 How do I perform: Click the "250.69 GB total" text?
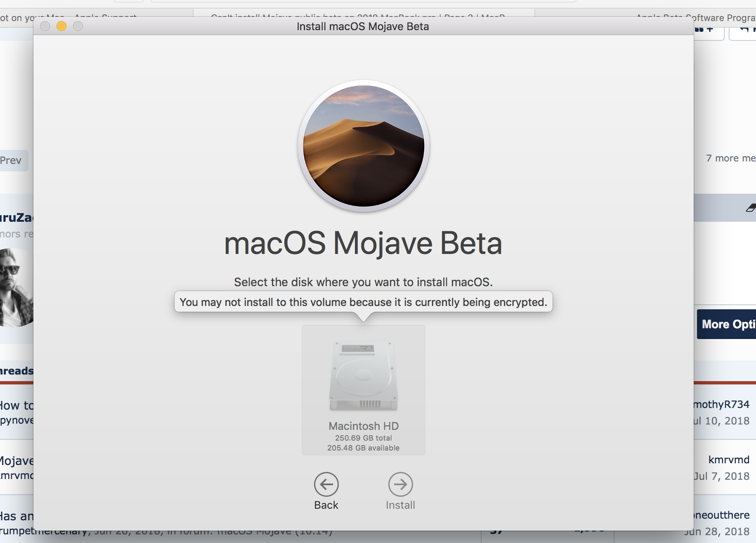point(364,438)
